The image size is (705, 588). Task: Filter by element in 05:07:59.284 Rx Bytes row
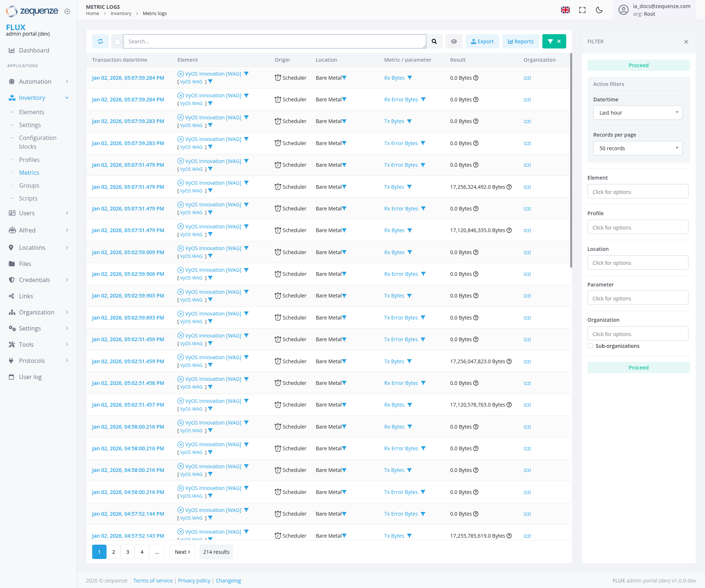pyautogui.click(x=246, y=74)
